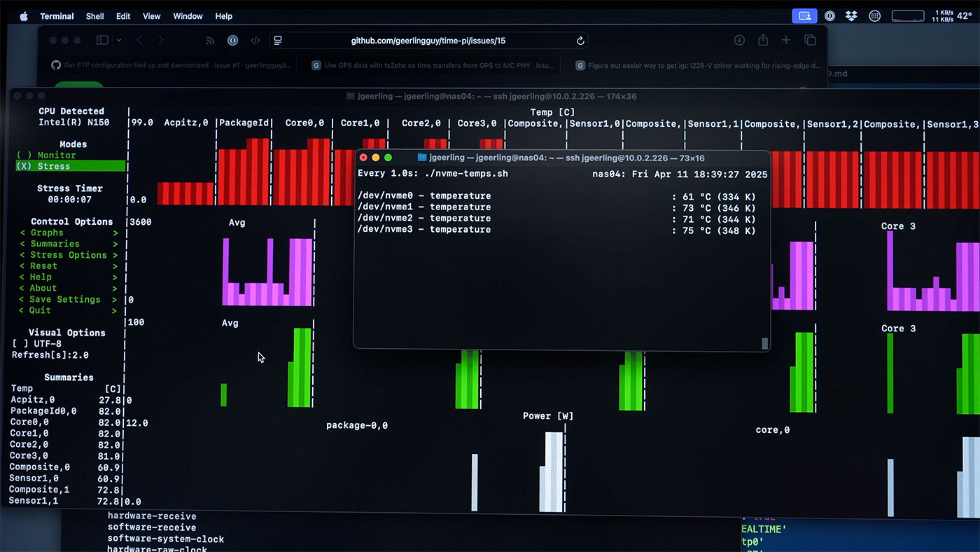Click the Quit option

click(x=69, y=310)
